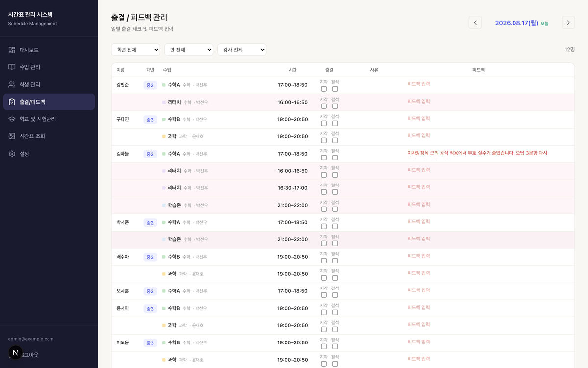Check 결석 for 이도윤 수학B class
This screenshot has height=368, width=588.
pos(335,346)
